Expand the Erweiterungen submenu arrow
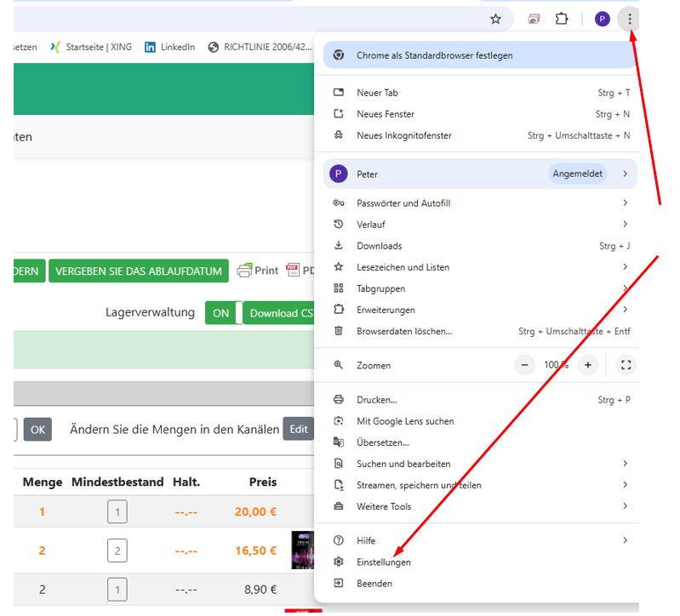 (x=625, y=310)
